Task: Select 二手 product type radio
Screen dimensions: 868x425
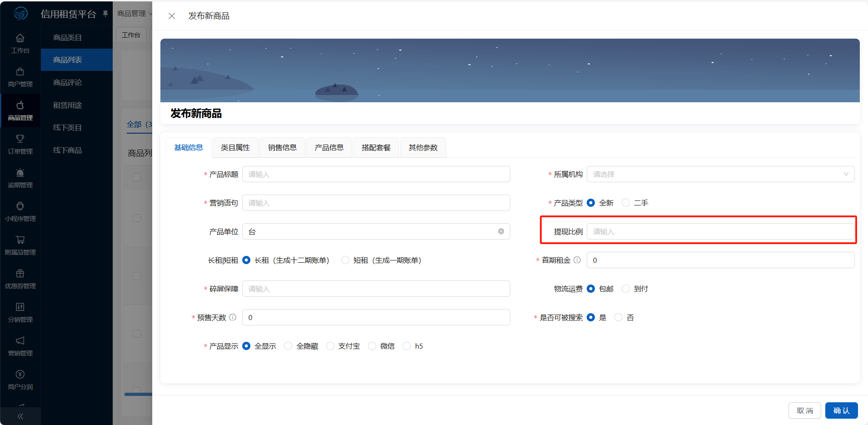Action: click(x=626, y=203)
